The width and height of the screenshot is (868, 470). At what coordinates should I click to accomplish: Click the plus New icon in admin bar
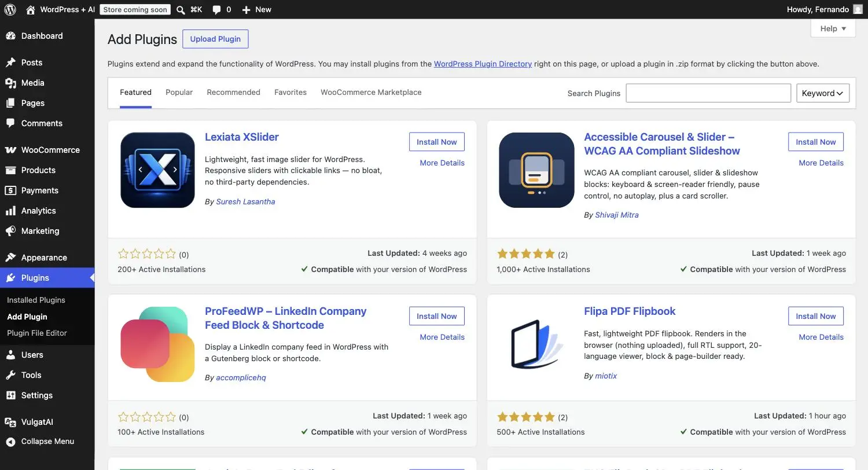(246, 10)
